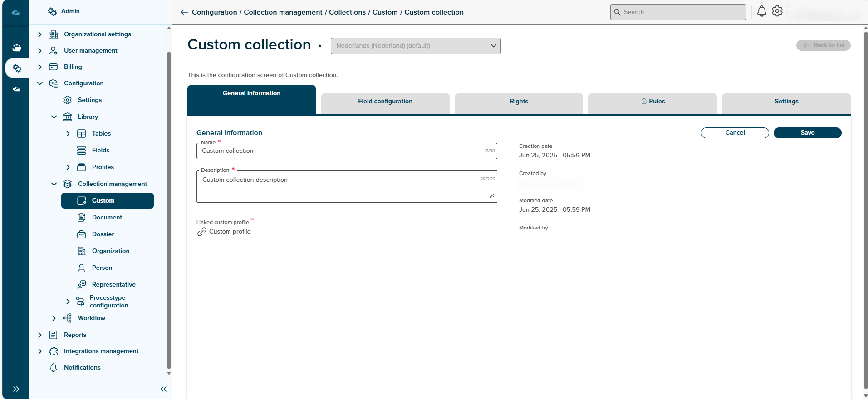
Task: Click the back arrow beside the breadcrumb
Action: [x=184, y=12]
